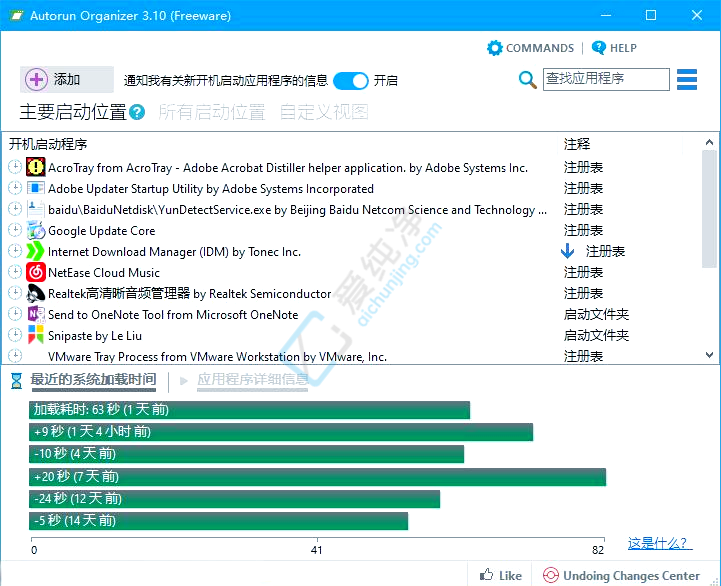Click the NetEase Cloud Music red icon

35,272
